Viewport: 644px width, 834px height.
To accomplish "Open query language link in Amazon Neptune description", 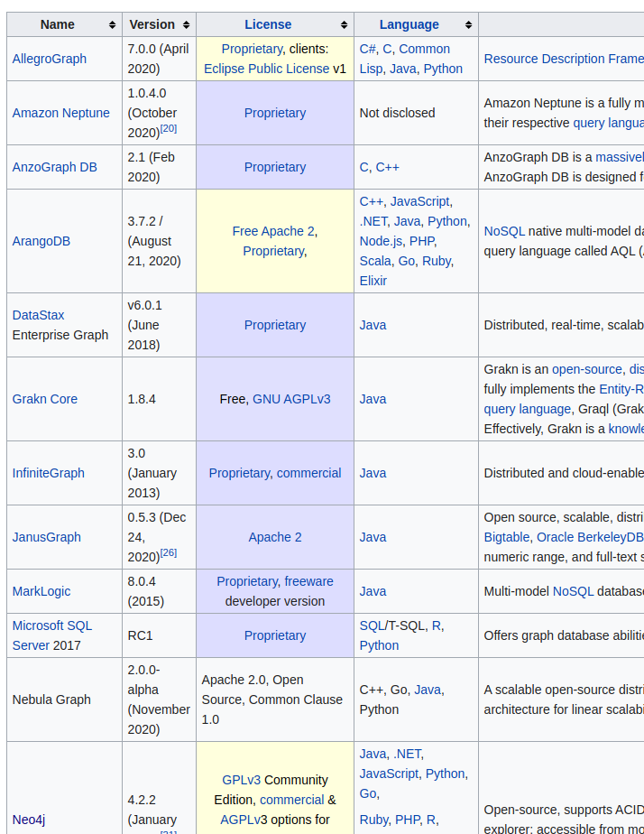I will tap(609, 124).
